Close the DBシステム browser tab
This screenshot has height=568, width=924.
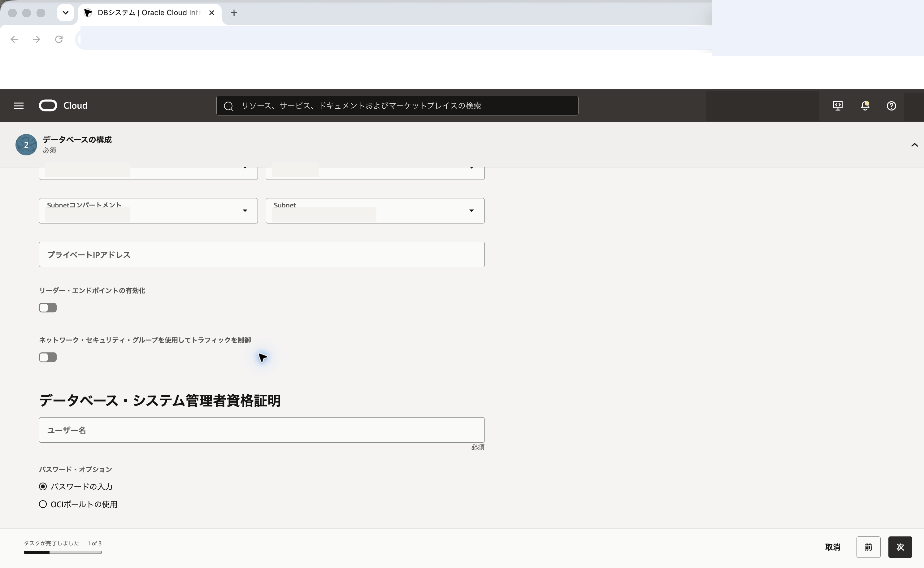(212, 13)
